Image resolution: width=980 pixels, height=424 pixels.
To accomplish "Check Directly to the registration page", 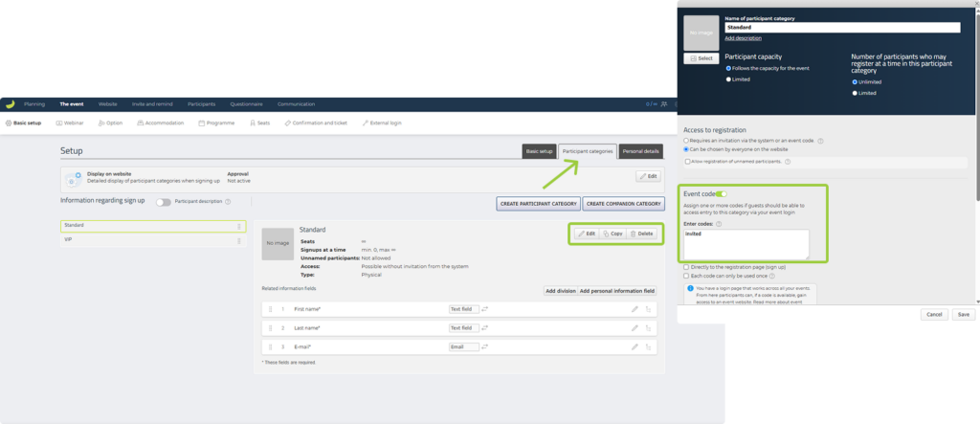I will (x=687, y=267).
